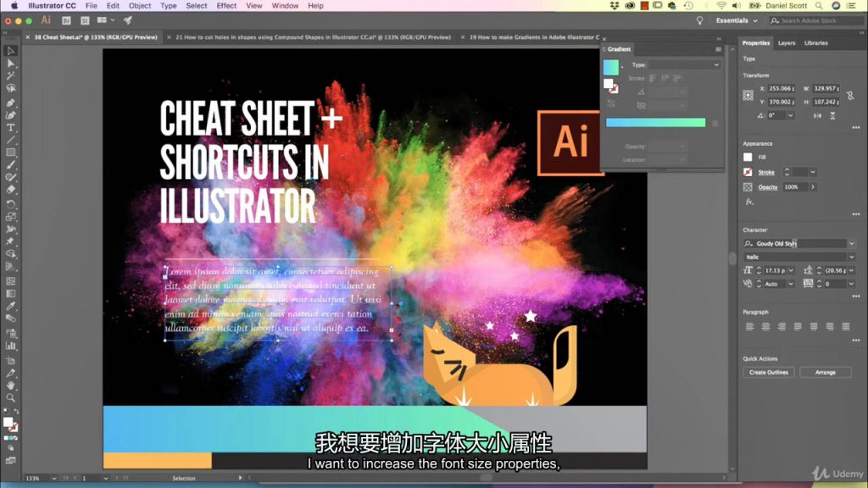This screenshot has width=868, height=488.
Task: Click the Create Outlines button
Action: (768, 373)
